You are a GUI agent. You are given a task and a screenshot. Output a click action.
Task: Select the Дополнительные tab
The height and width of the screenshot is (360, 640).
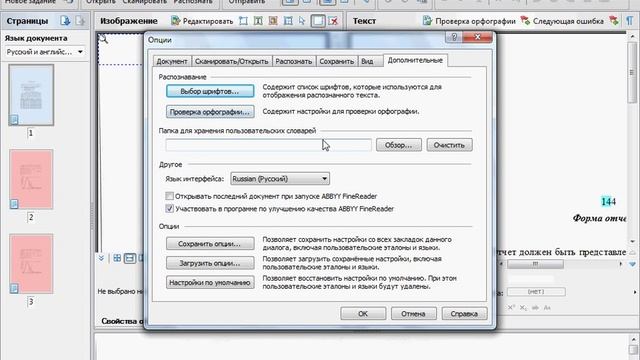click(415, 60)
